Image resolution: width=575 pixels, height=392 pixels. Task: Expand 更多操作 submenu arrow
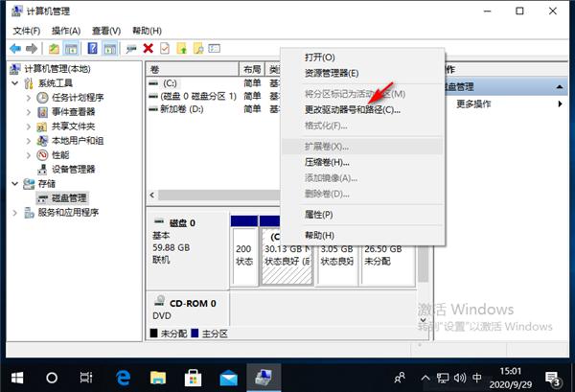coord(560,104)
